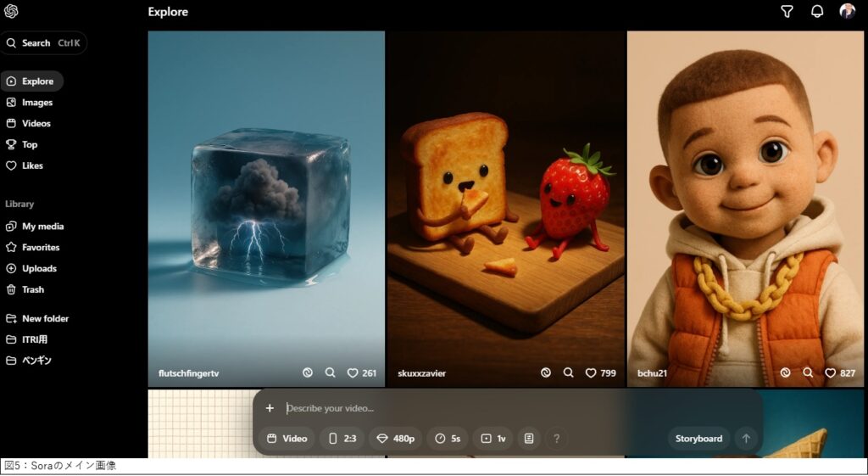868x476 pixels.
Task: Click the remix icon on flutschfingertv's post
Action: coord(308,372)
